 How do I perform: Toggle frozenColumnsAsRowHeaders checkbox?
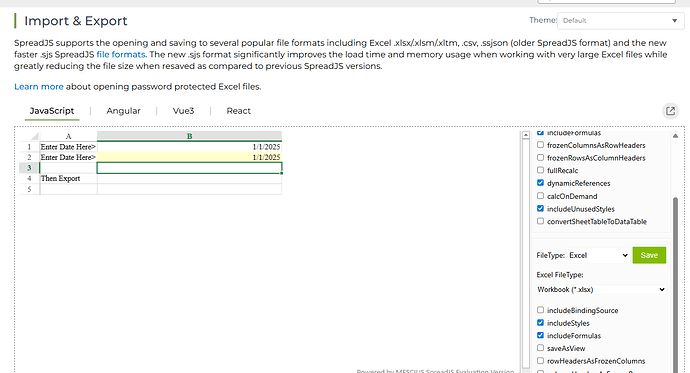(540, 145)
